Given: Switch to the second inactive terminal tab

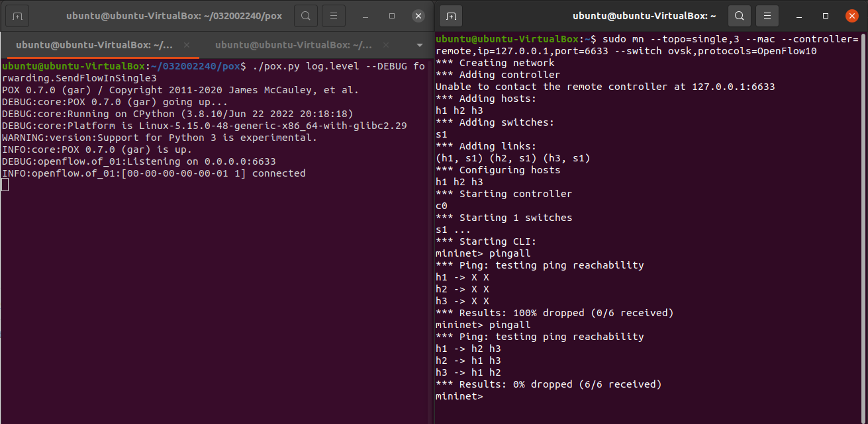Looking at the screenshot, I should click(x=293, y=45).
